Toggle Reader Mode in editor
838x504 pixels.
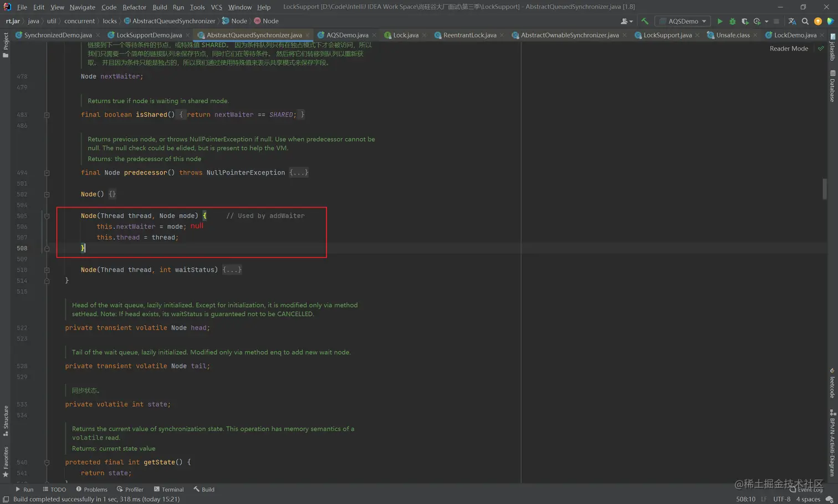[789, 49]
